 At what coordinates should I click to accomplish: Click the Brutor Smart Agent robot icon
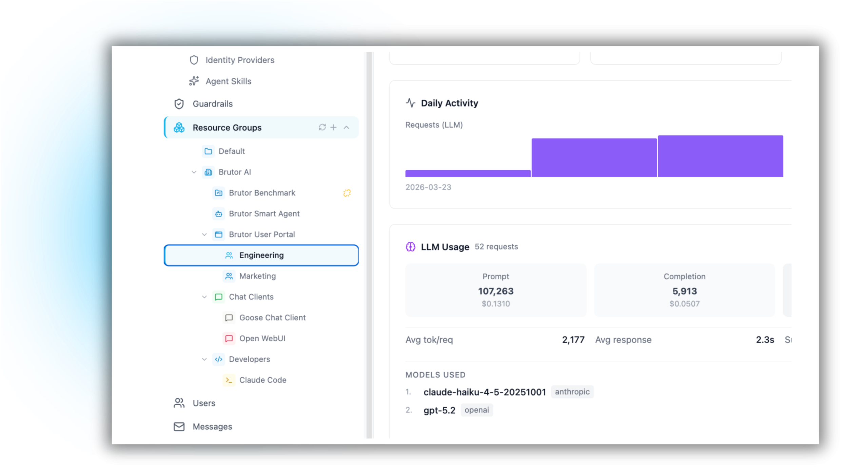219,213
